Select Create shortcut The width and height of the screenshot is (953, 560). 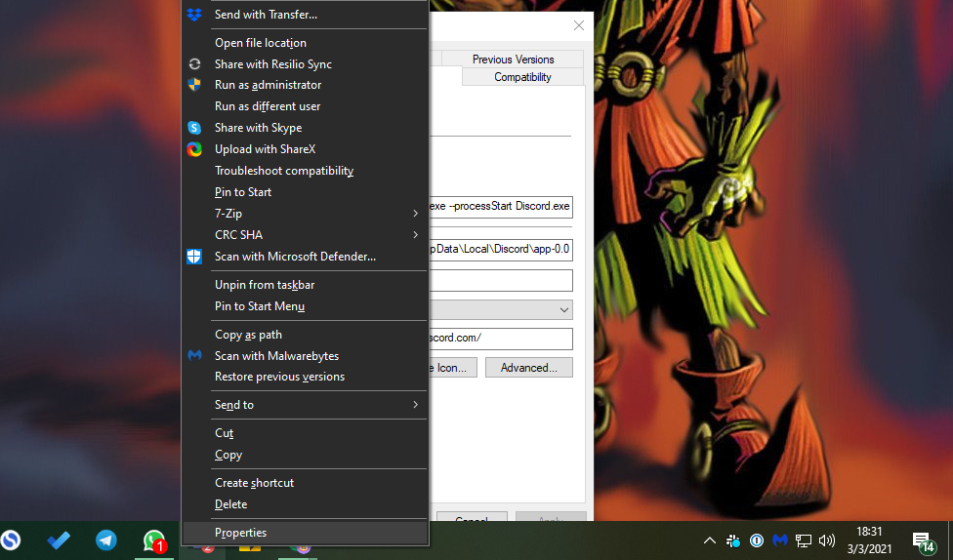[305, 483]
